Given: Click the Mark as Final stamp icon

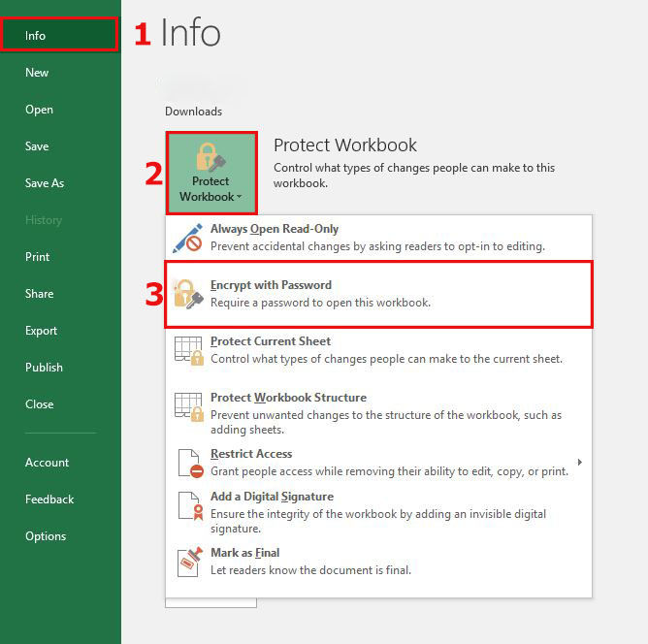Looking at the screenshot, I should (x=187, y=562).
